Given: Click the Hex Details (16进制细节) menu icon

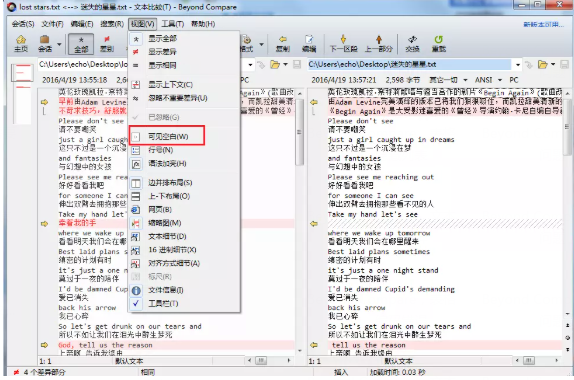Looking at the screenshot, I should (x=136, y=250).
